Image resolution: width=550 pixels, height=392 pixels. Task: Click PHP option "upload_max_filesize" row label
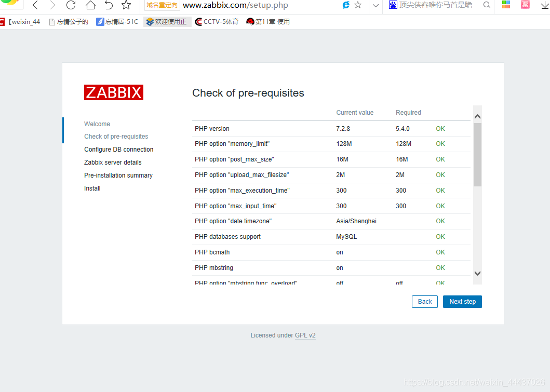[242, 174]
